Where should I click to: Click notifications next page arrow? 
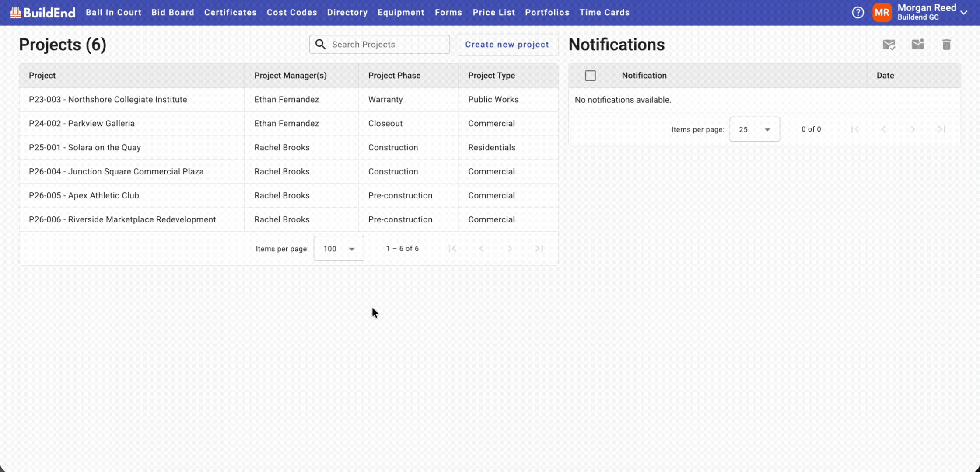[x=913, y=129]
